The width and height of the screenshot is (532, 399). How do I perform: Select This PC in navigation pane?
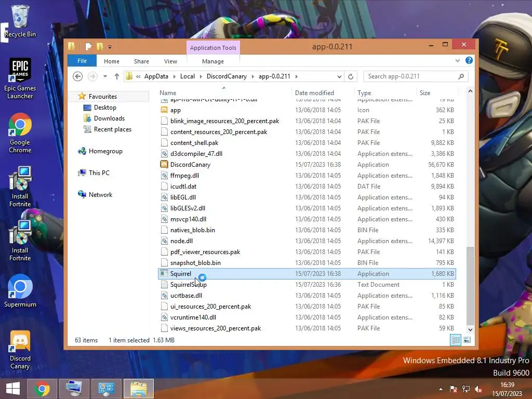tap(94, 172)
